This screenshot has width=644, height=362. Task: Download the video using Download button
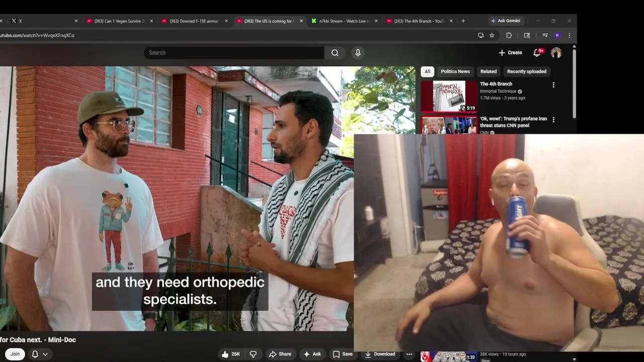380,354
